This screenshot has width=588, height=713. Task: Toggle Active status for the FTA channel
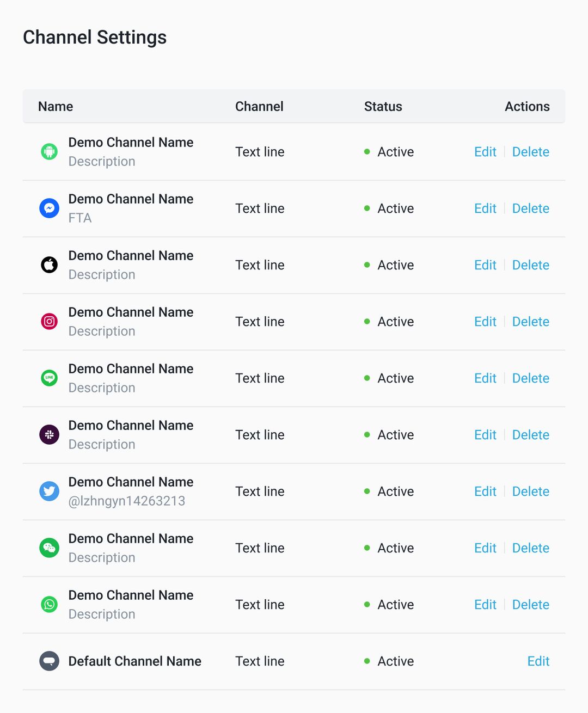[x=367, y=208]
